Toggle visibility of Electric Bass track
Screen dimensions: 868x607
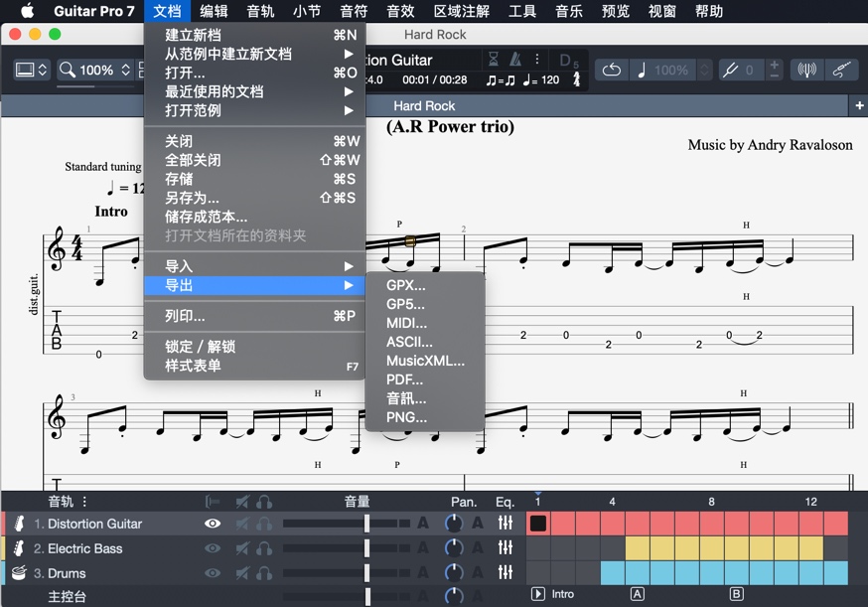click(213, 548)
